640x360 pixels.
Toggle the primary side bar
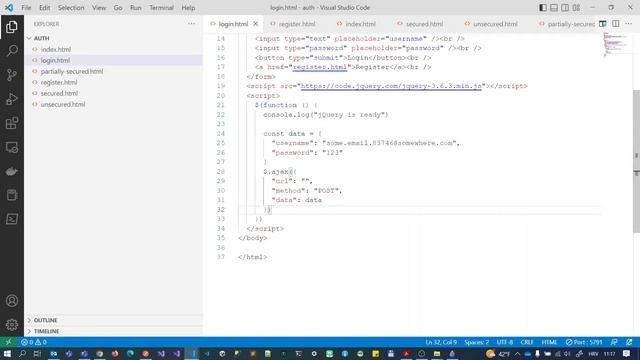click(543, 8)
